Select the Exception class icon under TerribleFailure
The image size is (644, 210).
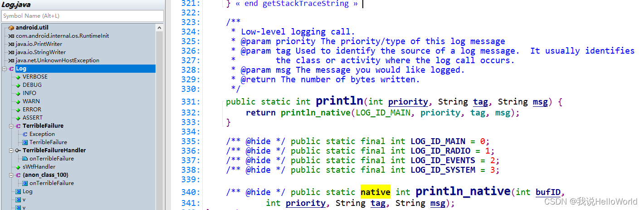click(x=25, y=134)
